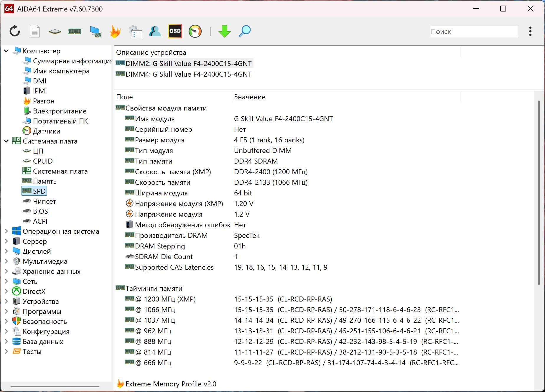
Task: Focus the Поиск search field
Action: click(474, 31)
